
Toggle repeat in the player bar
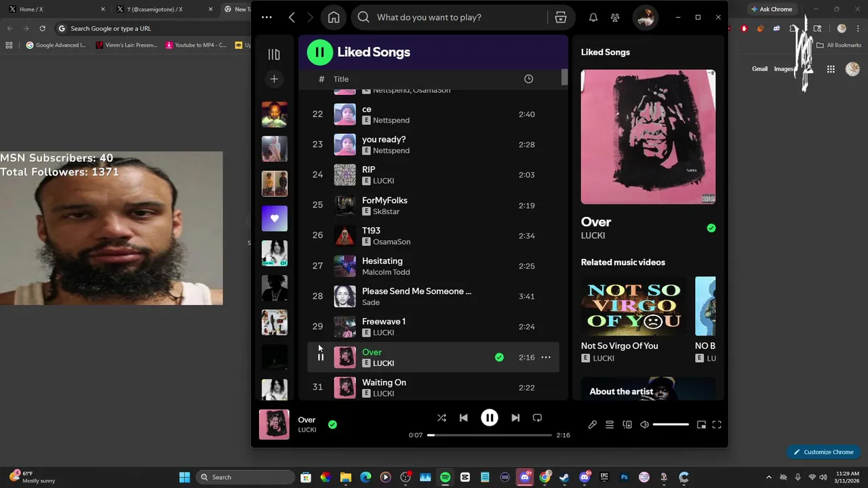[537, 418]
